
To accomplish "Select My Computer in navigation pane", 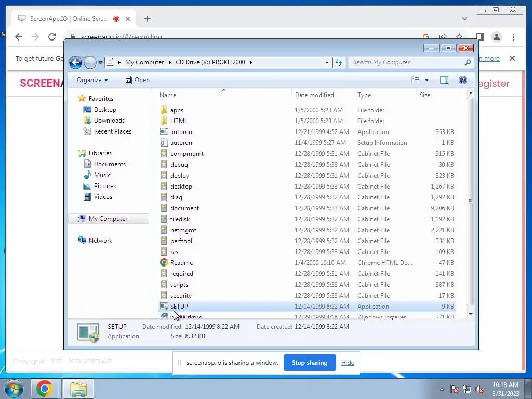I will pos(108,219).
